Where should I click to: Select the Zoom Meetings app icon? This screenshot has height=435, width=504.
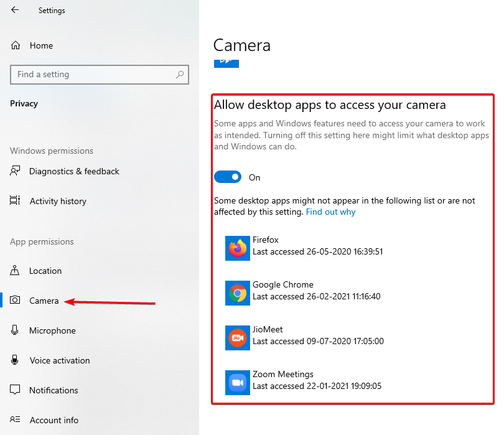(x=237, y=383)
